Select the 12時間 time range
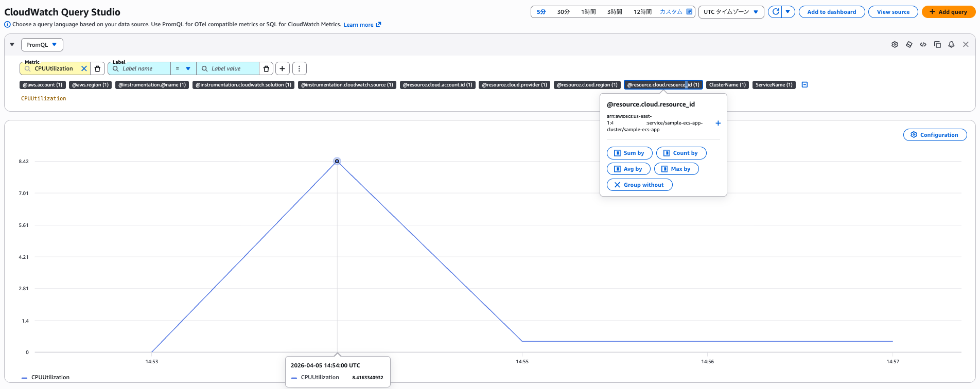980x389 pixels. 642,12
